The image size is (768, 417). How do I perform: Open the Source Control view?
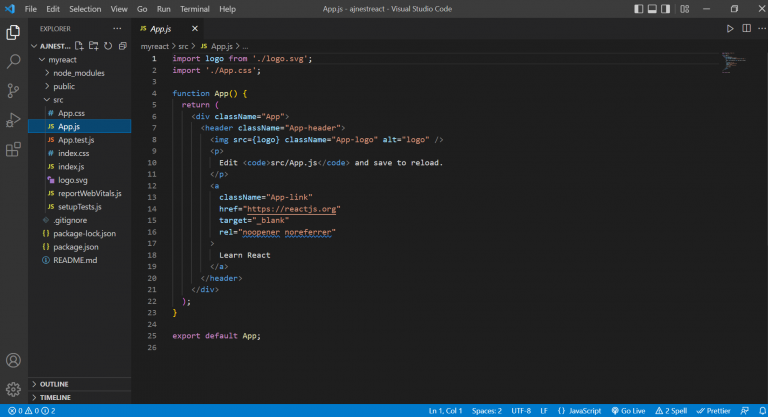tap(14, 90)
